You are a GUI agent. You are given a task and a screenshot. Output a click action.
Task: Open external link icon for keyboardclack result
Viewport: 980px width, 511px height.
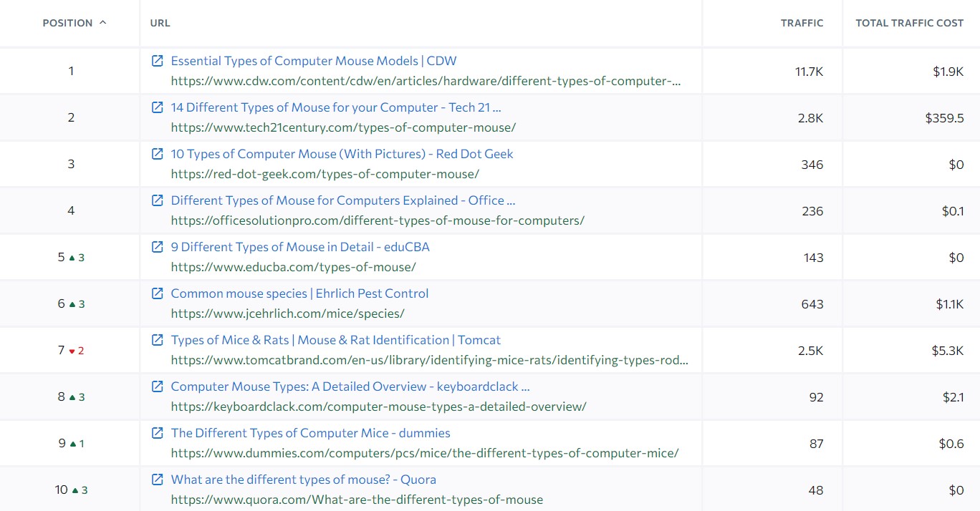pos(158,386)
